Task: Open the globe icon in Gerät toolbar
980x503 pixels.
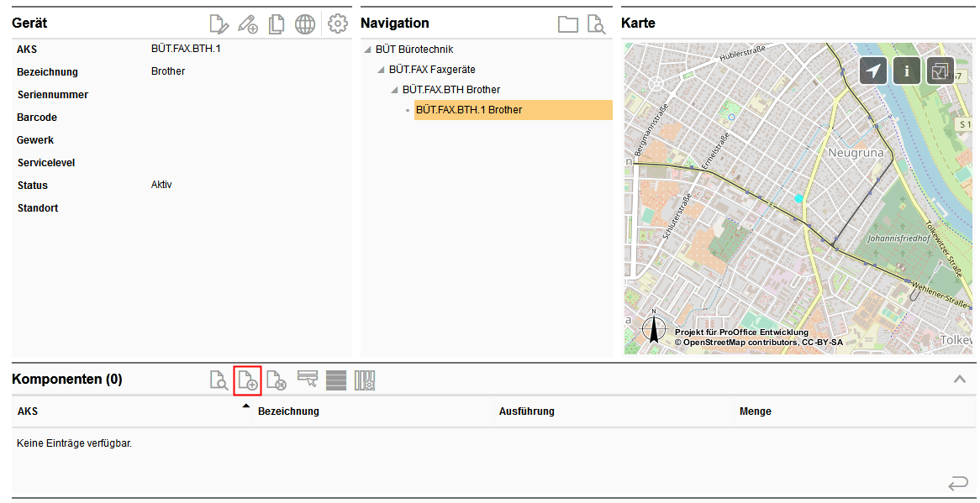Action: [x=305, y=24]
